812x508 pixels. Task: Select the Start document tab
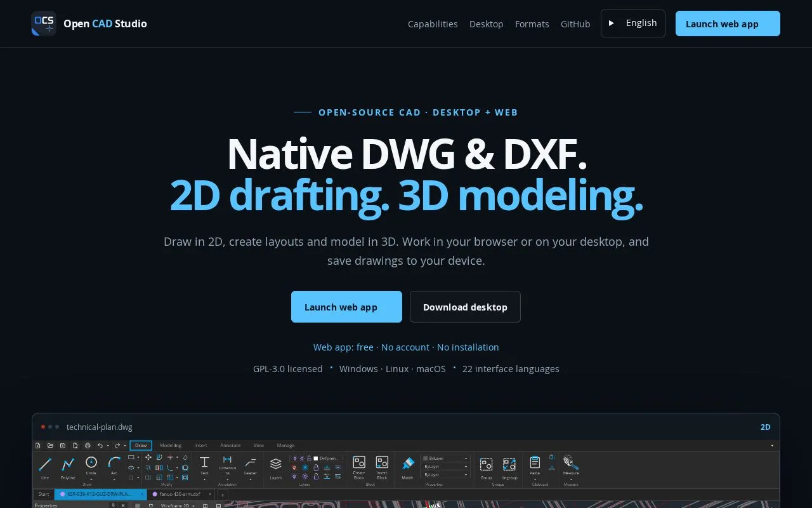pos(44,494)
